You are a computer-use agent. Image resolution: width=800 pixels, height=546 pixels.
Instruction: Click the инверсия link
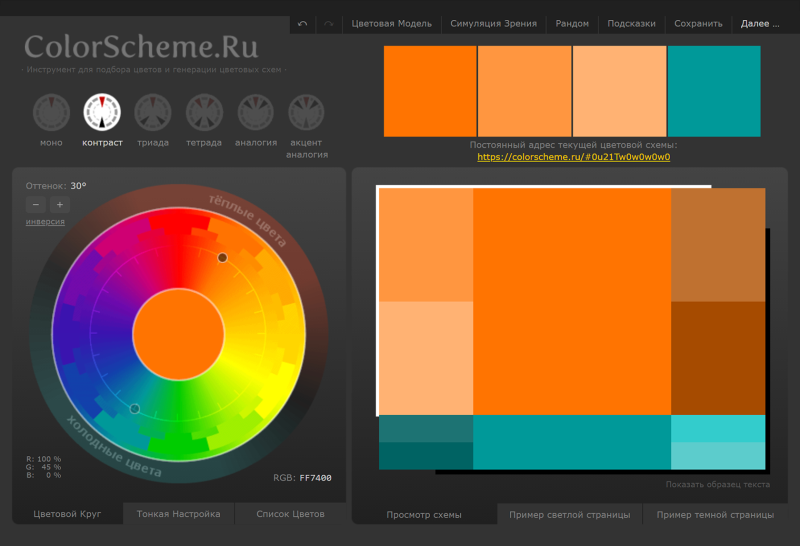(45, 221)
